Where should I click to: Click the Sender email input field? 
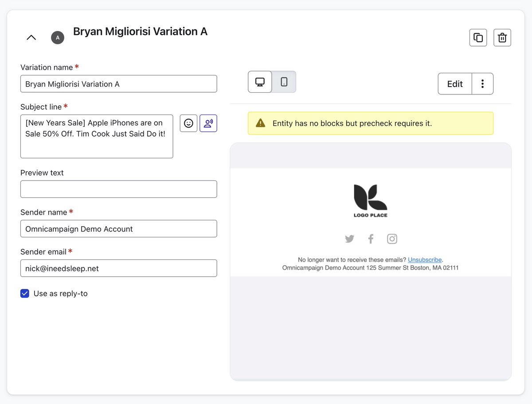(119, 268)
